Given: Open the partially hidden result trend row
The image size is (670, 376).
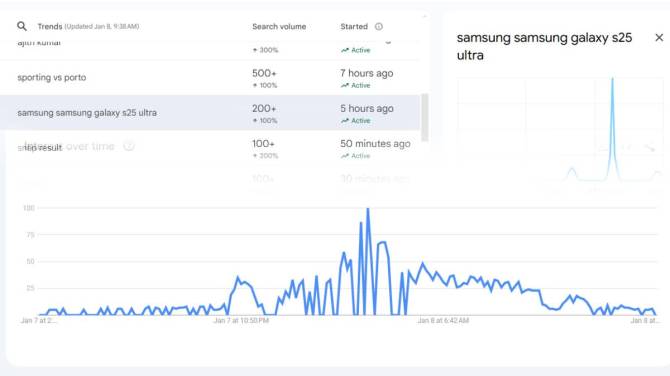Looking at the screenshot, I should [x=209, y=148].
